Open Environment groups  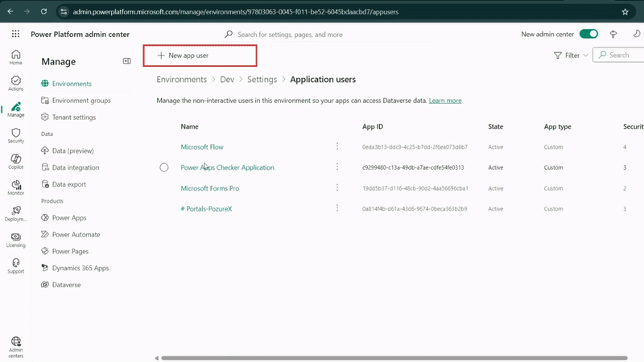click(81, 101)
